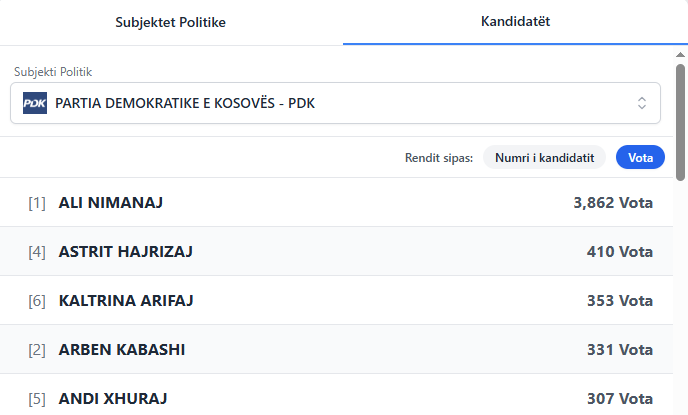Sort candidates by Vota
This screenshot has width=688, height=415.
coord(640,158)
